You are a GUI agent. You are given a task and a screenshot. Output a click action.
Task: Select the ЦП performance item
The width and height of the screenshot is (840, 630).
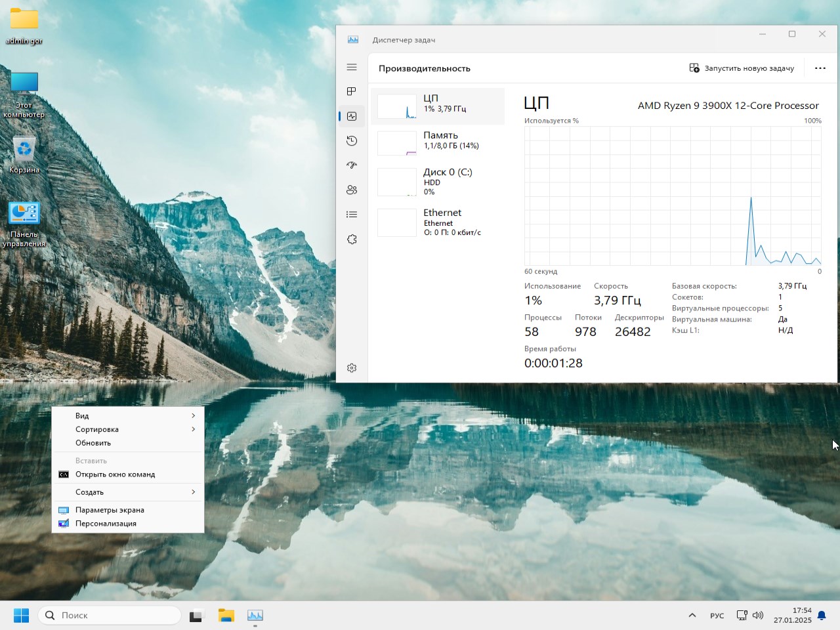[x=438, y=106]
